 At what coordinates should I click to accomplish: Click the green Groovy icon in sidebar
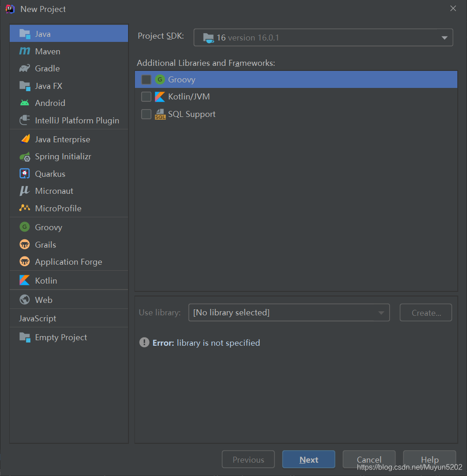point(24,227)
